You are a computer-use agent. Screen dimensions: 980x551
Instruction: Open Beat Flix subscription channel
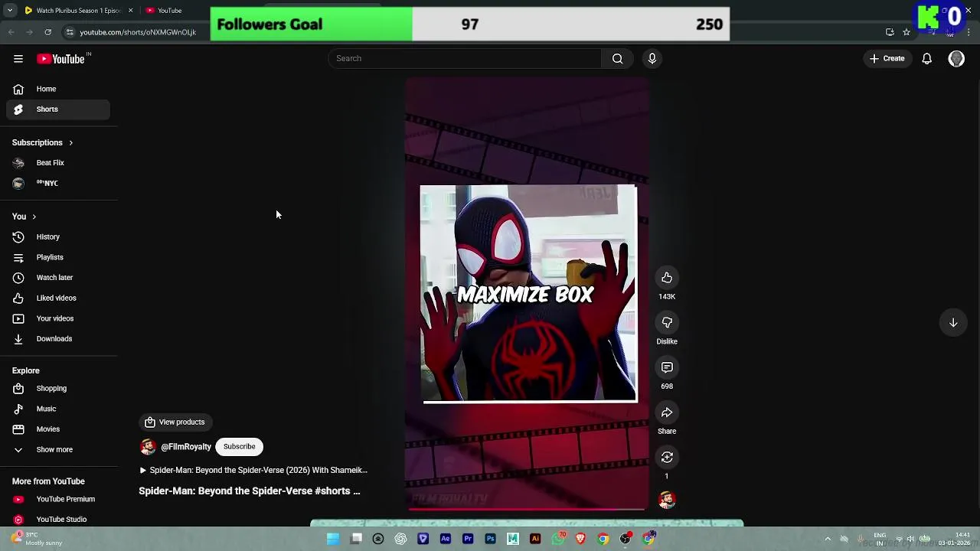pyautogui.click(x=58, y=163)
